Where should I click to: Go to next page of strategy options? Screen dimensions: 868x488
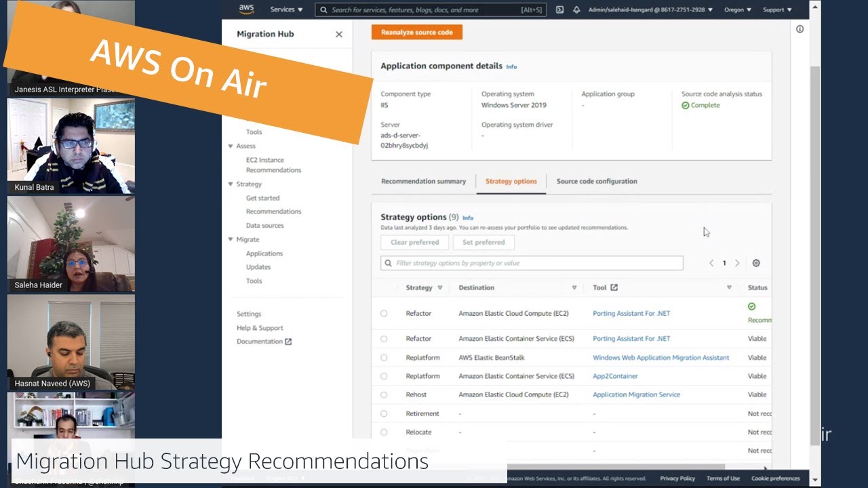737,263
